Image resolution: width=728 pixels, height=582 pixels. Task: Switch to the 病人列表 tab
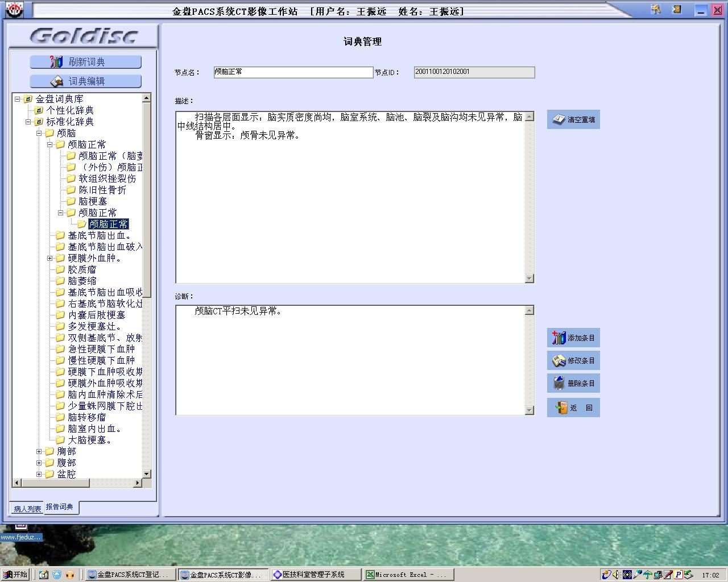point(27,509)
